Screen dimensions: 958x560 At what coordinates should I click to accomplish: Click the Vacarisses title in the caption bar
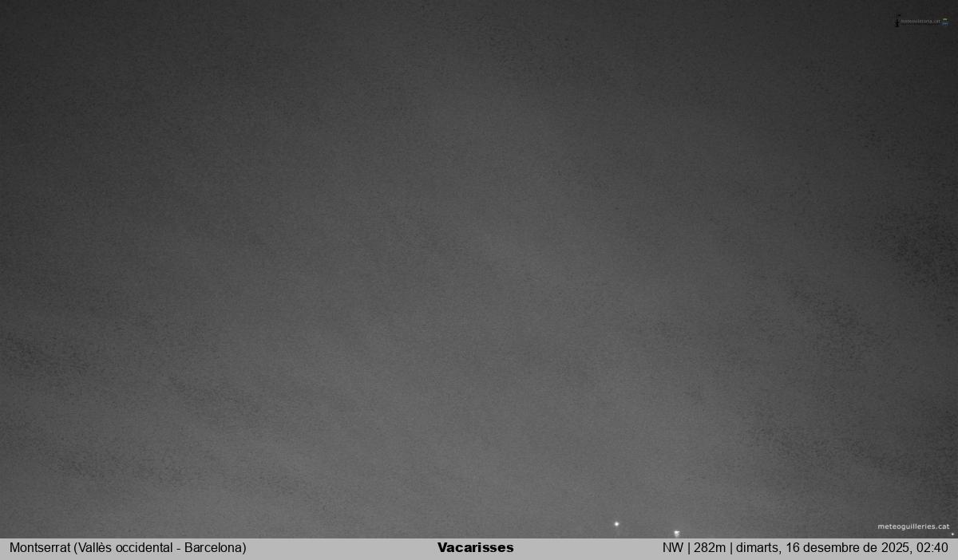pyautogui.click(x=476, y=548)
